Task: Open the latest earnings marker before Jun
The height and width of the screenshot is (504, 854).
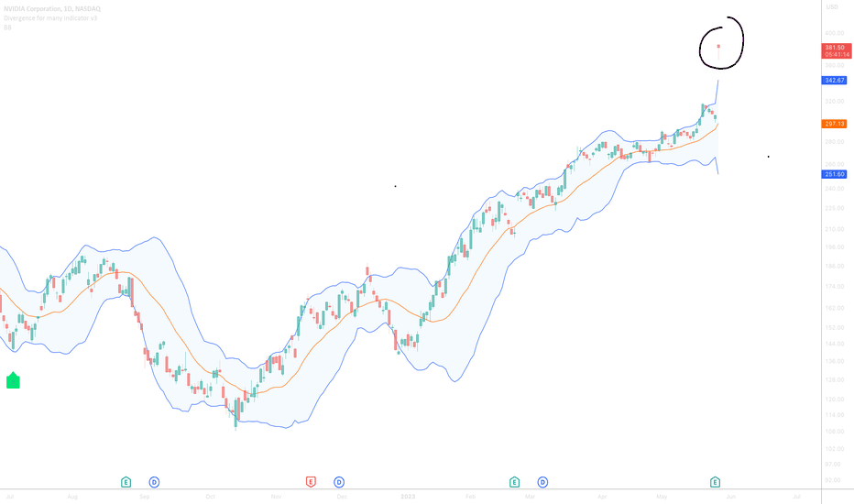Action: coord(715,482)
